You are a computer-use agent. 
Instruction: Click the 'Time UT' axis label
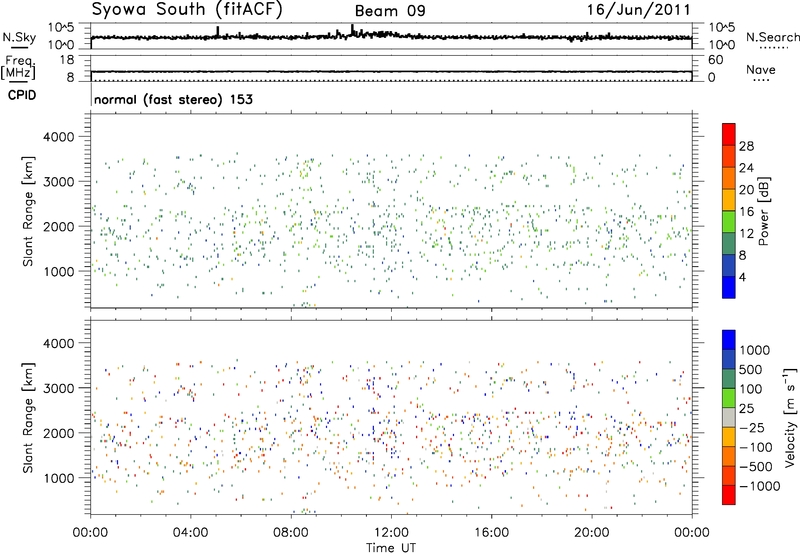(391, 547)
